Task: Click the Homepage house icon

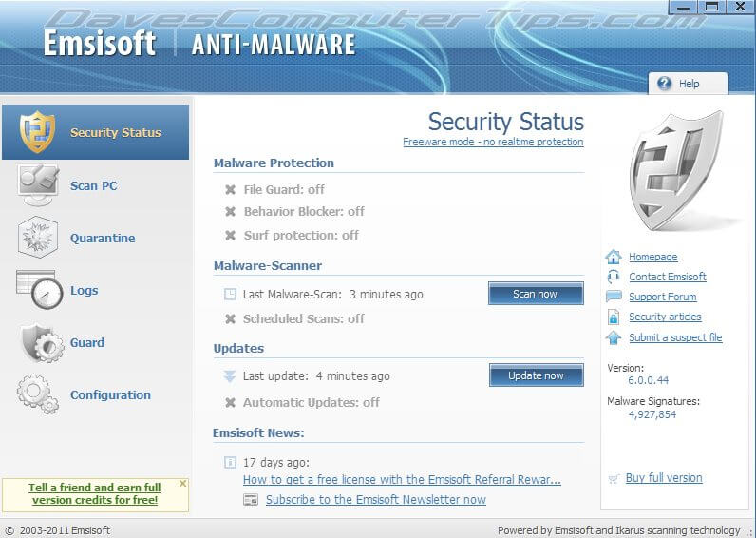Action: (x=614, y=257)
